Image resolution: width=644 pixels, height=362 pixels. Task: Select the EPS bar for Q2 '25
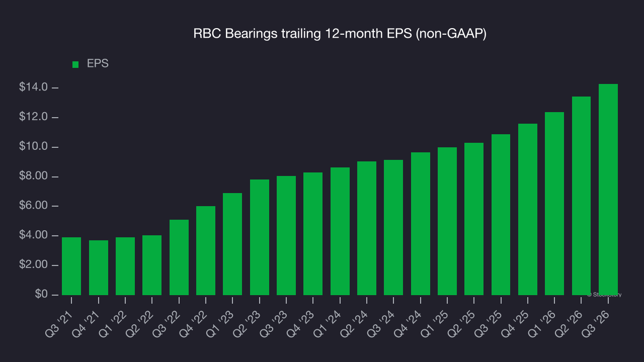(x=474, y=219)
